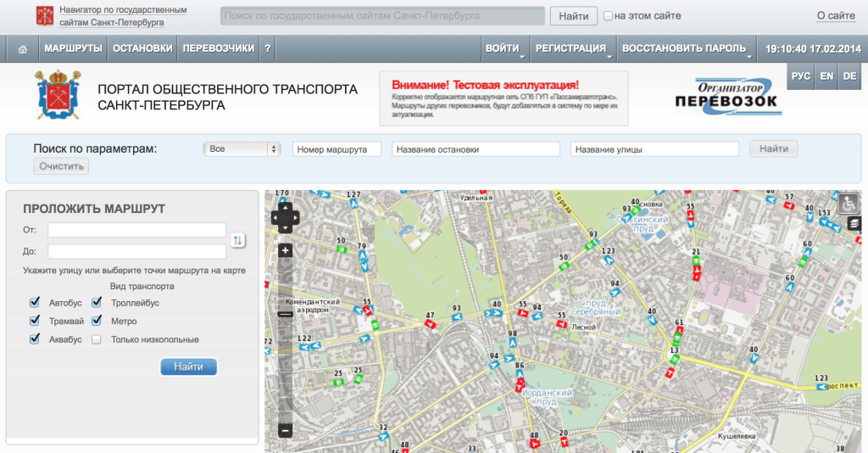The height and width of the screenshot is (453, 868).
Task: Click the swap From/To fields icon
Action: coord(237,241)
